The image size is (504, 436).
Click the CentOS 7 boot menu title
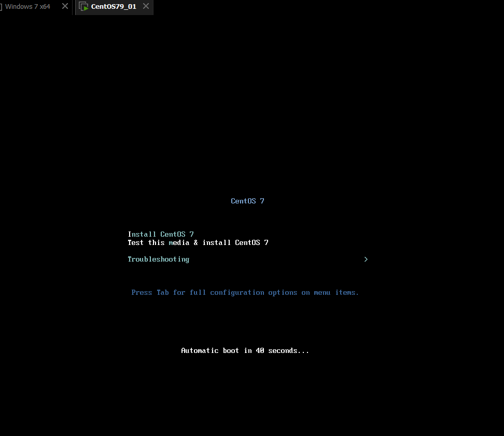tap(247, 201)
